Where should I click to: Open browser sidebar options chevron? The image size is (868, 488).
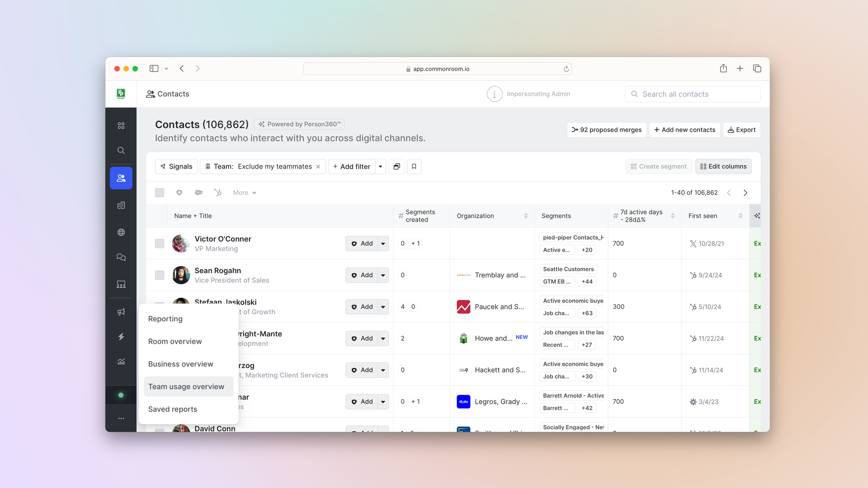167,69
